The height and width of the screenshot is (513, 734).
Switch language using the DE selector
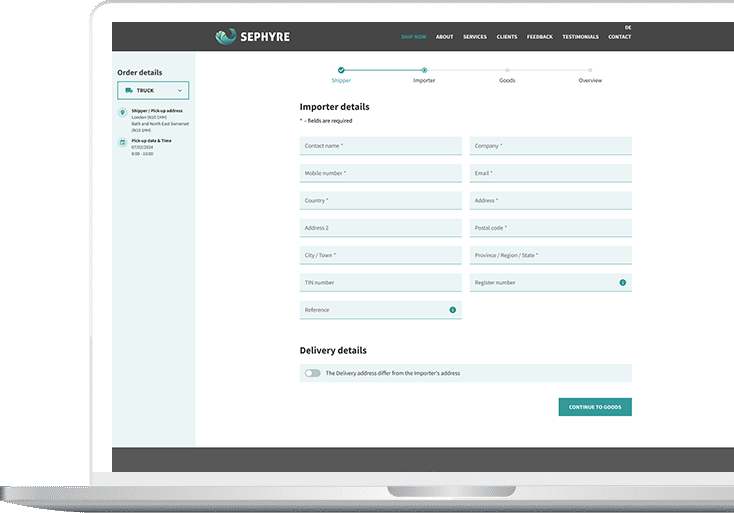(x=628, y=28)
